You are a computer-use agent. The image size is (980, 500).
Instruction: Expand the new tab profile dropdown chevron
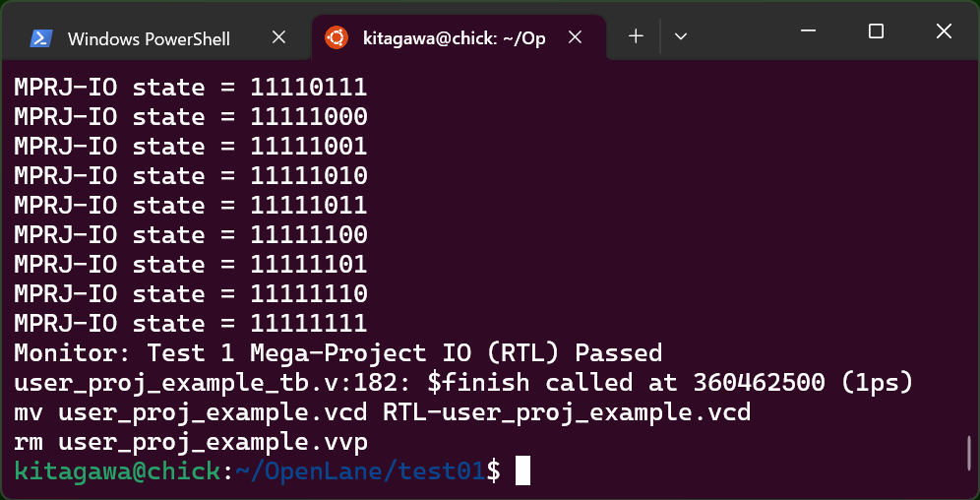click(681, 36)
